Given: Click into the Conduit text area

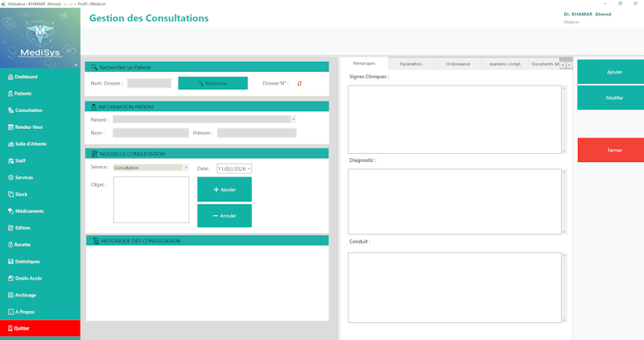Looking at the screenshot, I should coord(455,288).
